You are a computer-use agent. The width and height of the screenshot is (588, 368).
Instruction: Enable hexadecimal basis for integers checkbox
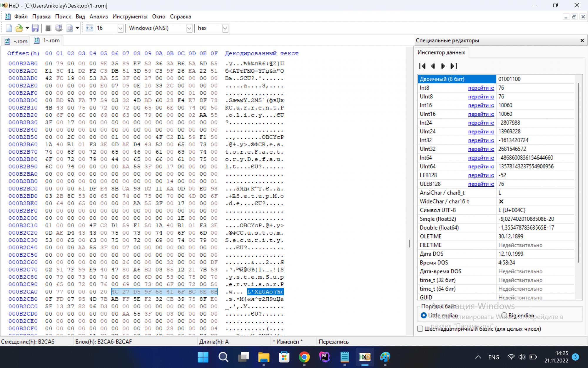420,329
